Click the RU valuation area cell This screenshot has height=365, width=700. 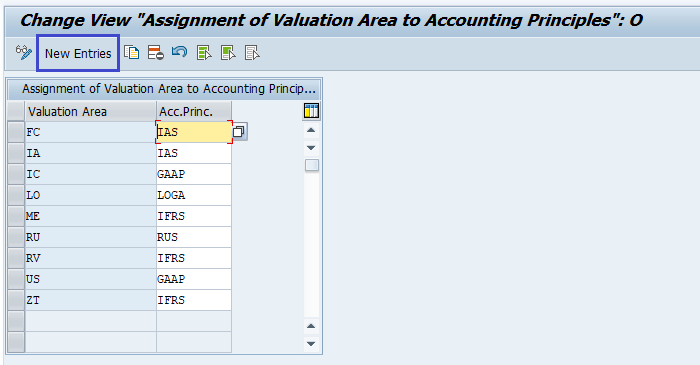click(x=91, y=237)
